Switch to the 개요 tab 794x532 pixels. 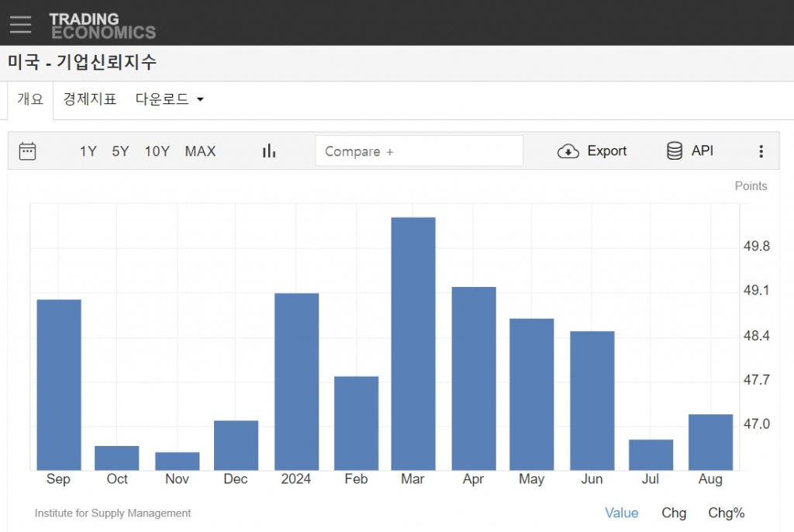pyautogui.click(x=30, y=99)
